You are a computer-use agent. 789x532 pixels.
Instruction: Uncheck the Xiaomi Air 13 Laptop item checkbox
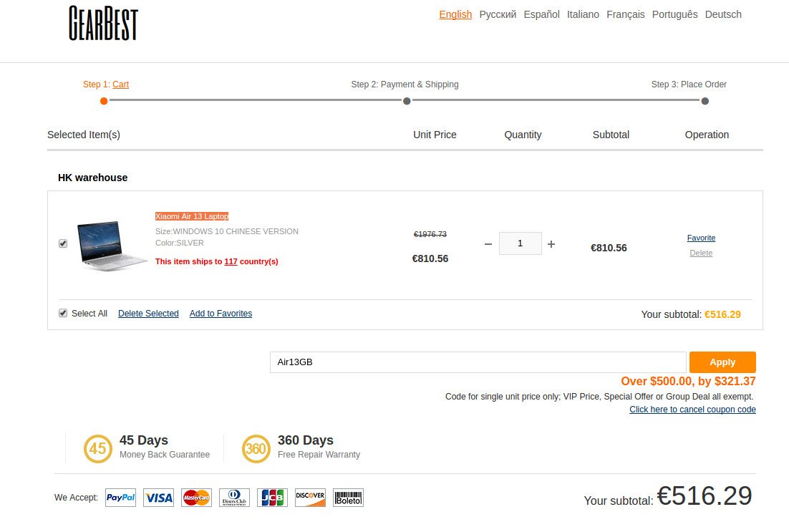(63, 243)
